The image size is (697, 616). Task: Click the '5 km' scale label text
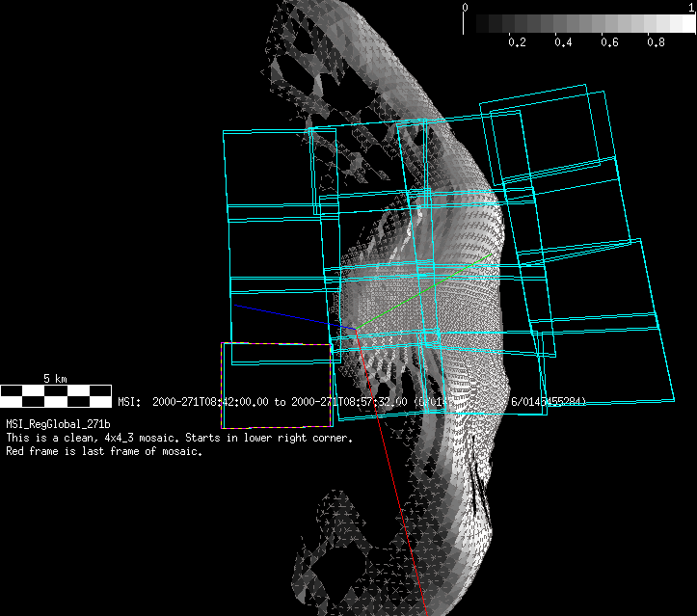(55, 378)
